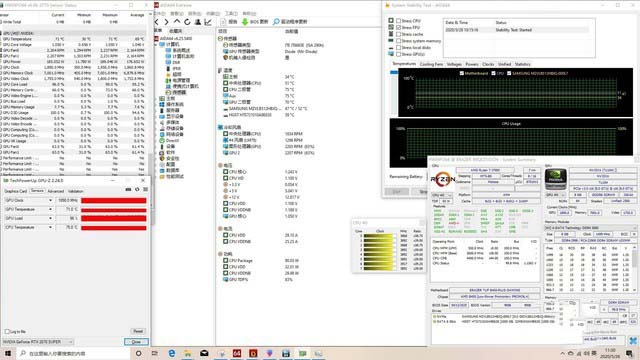
Task: Open AIDA64 user icon toolbar button
Action: 198,22
